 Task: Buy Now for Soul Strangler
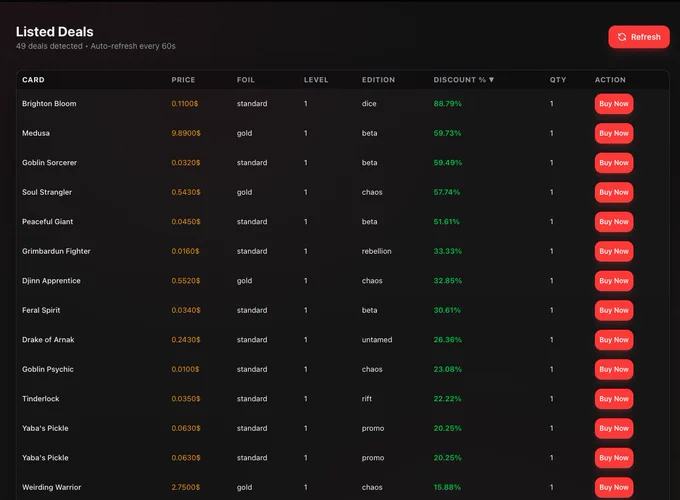614,193
